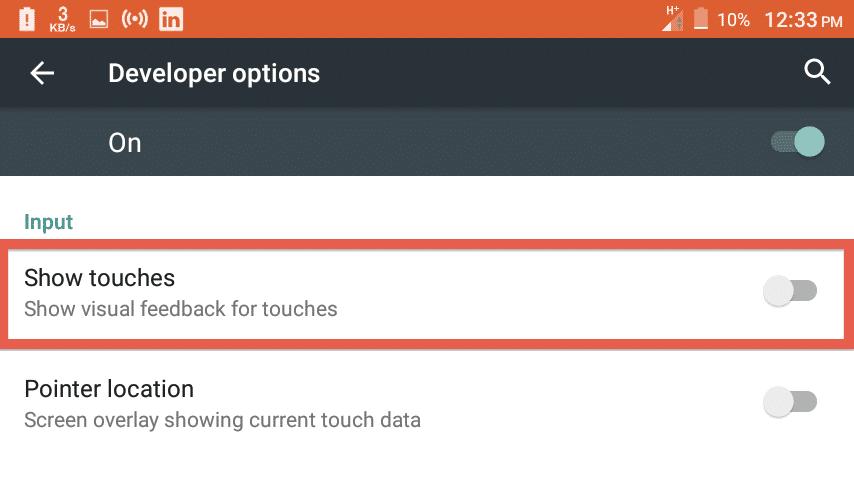Tap the battery level icon near 10%

(701, 19)
